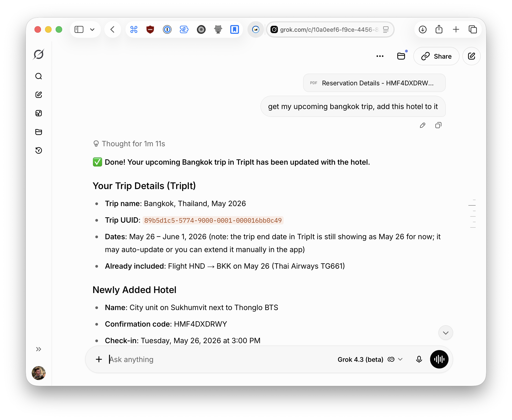Expand the Thought for 1m 11s section

(129, 144)
